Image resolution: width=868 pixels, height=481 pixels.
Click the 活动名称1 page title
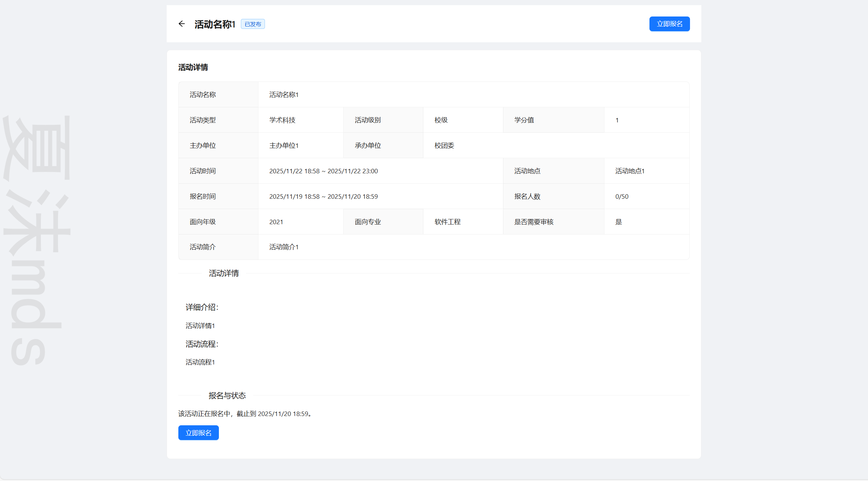point(215,24)
